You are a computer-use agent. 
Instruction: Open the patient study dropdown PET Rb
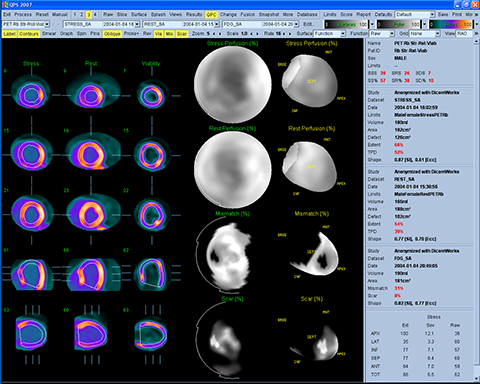click(x=26, y=24)
